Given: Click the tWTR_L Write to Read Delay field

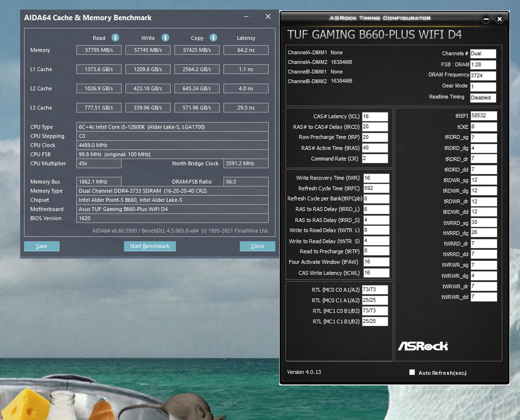Looking at the screenshot, I should click(x=376, y=230).
